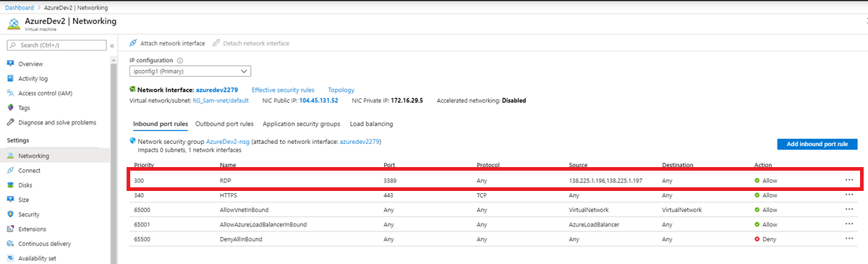This screenshot has width=868, height=264.
Task: Switch to Outbound port rules tab
Action: pos(224,124)
